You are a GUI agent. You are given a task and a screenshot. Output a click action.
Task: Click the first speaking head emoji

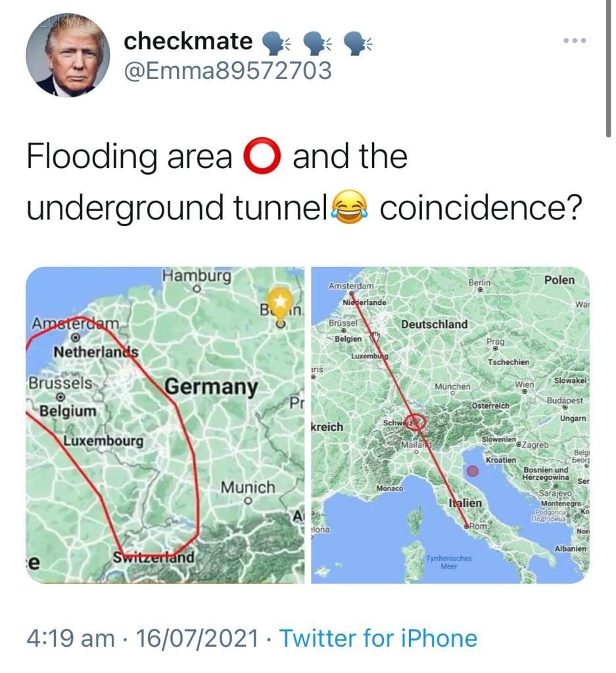coord(275,43)
